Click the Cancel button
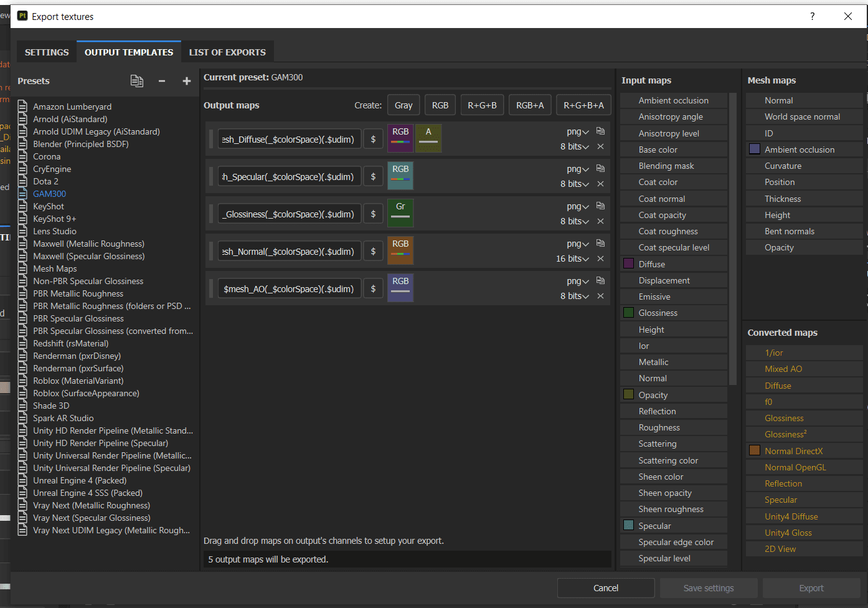Screen dimensions: 868x608 (x=606, y=588)
